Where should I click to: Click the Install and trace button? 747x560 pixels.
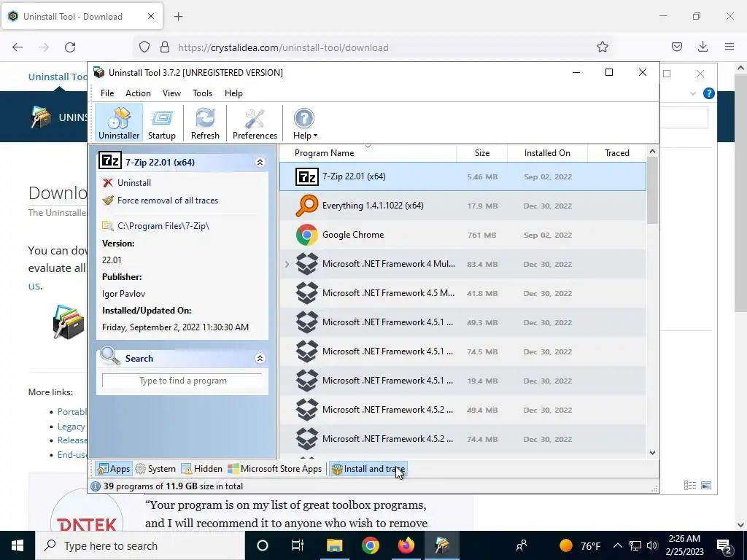click(368, 469)
